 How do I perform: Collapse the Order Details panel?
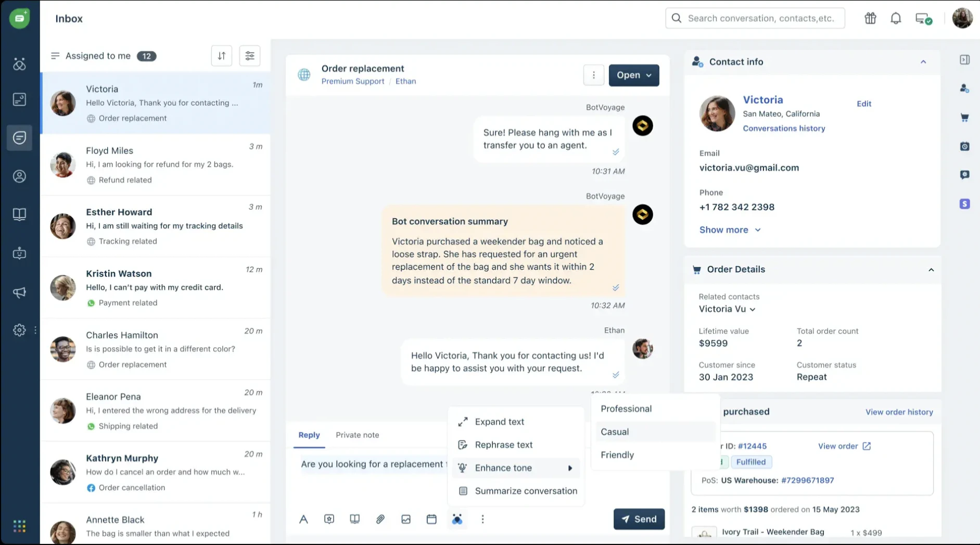(931, 270)
